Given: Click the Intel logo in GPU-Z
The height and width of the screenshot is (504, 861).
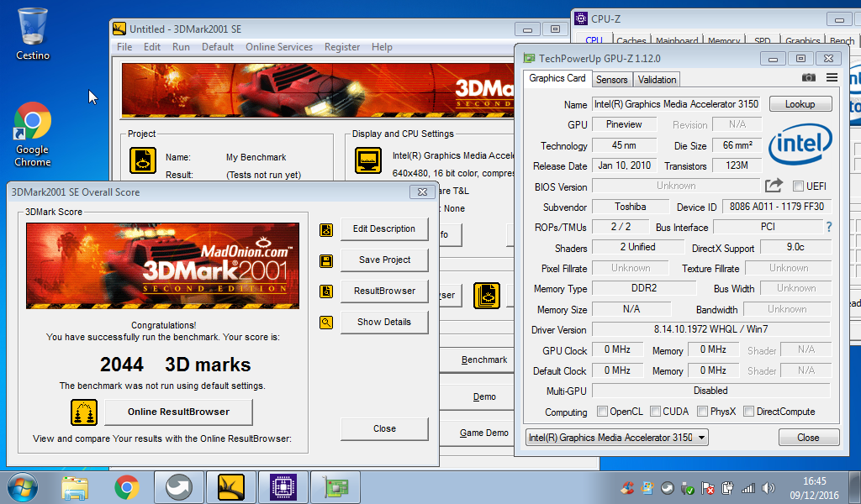Looking at the screenshot, I should pos(800,144).
